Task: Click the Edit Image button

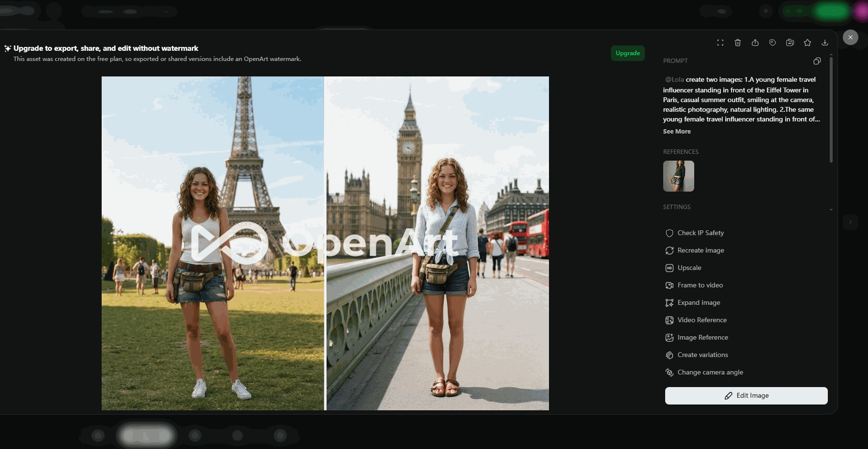Action: click(x=746, y=396)
